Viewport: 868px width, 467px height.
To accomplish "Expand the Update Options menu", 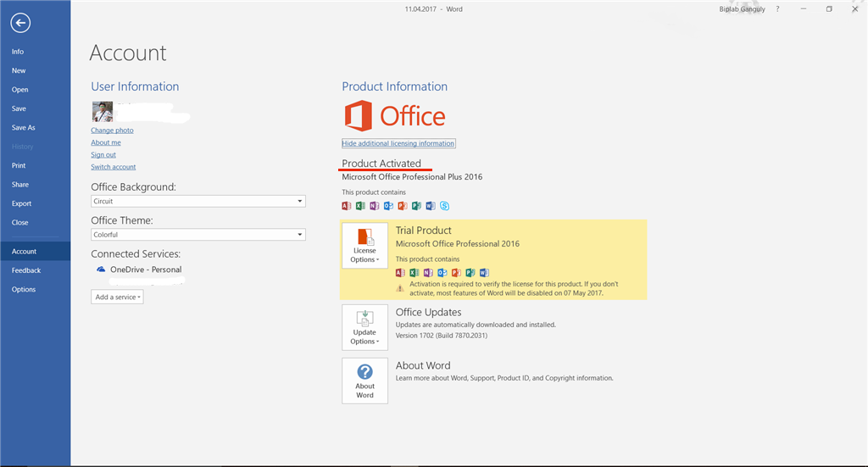I will pyautogui.click(x=364, y=327).
